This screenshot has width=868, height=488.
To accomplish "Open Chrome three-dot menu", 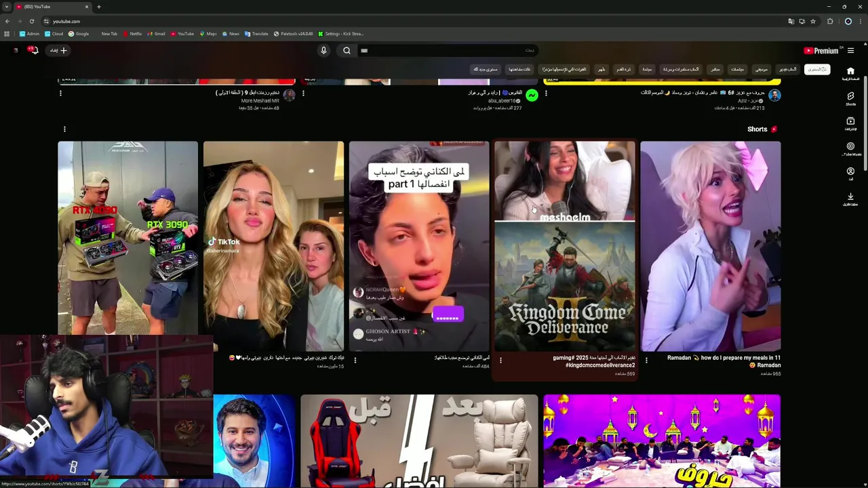I will click(860, 21).
